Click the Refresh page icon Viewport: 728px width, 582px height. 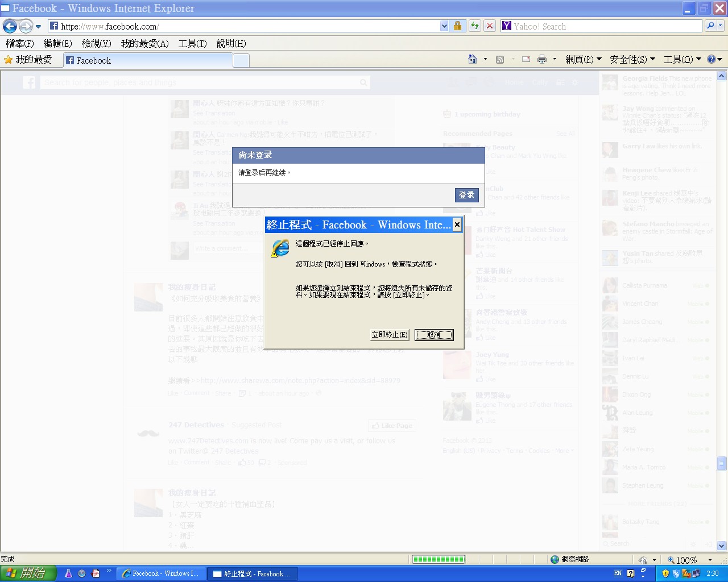click(x=474, y=26)
